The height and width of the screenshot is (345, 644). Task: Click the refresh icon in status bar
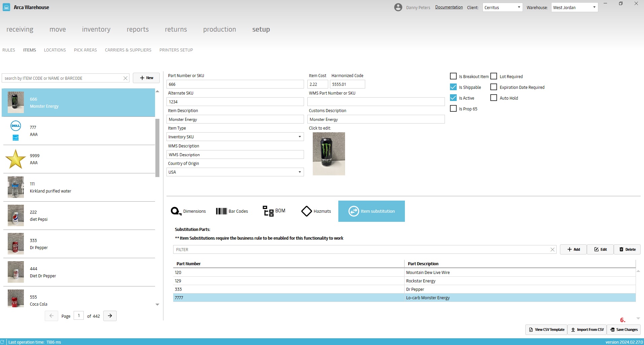click(x=2, y=342)
